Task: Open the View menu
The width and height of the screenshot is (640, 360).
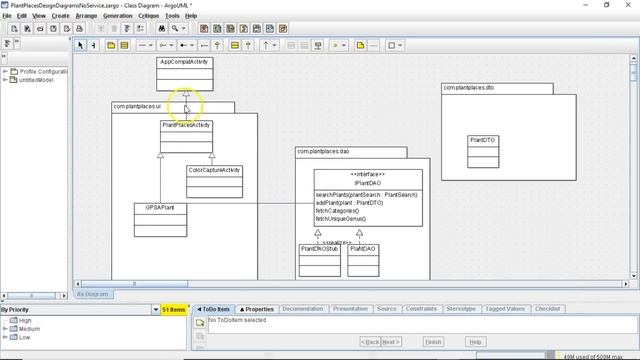Action: point(39,16)
